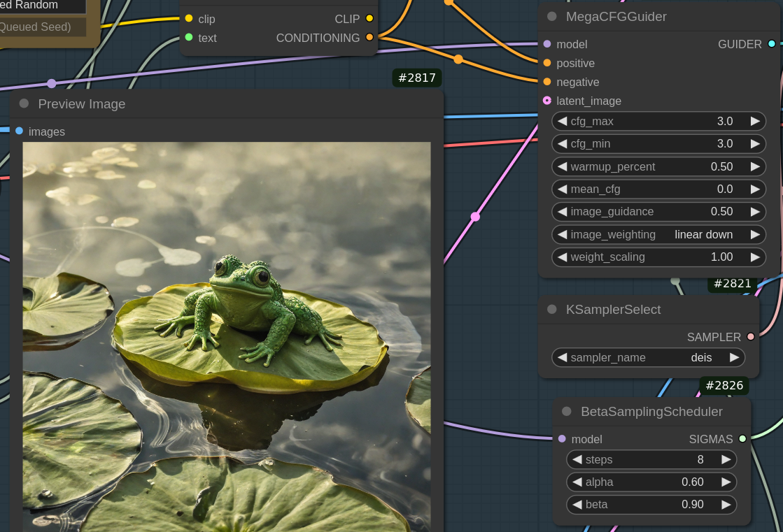Increase weight_scaling with the right arrow

[x=755, y=257]
